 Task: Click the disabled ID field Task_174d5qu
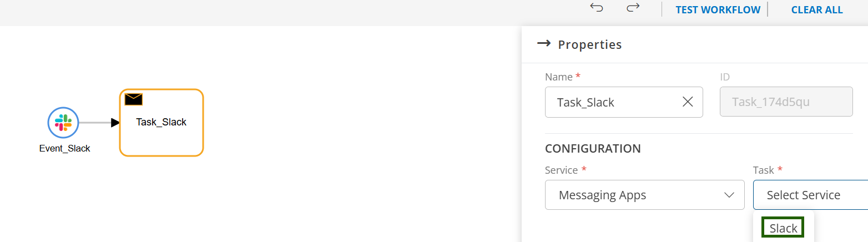786,102
